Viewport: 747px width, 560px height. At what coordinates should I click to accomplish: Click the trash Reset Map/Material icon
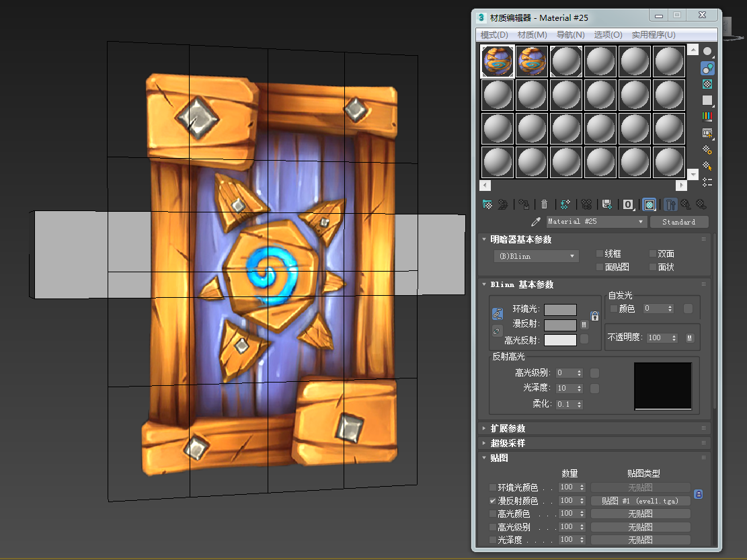pos(544,205)
